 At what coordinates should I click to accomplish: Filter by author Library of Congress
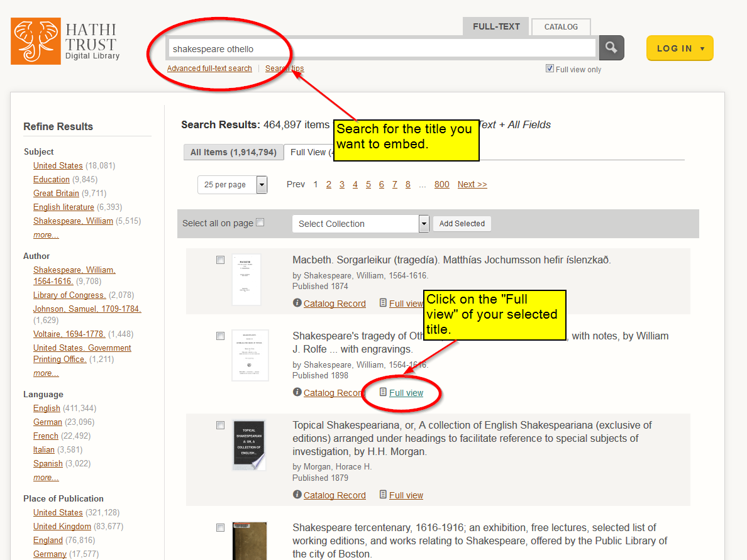70,295
